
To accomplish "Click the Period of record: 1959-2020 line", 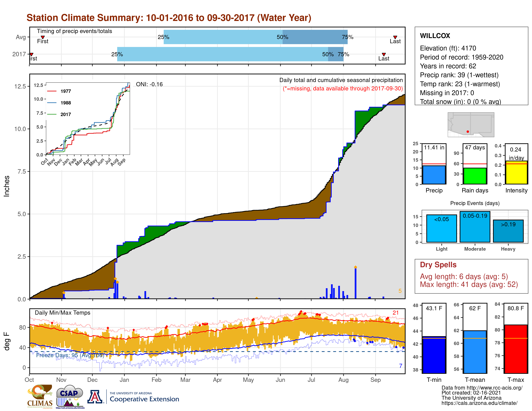I will [461, 57].
